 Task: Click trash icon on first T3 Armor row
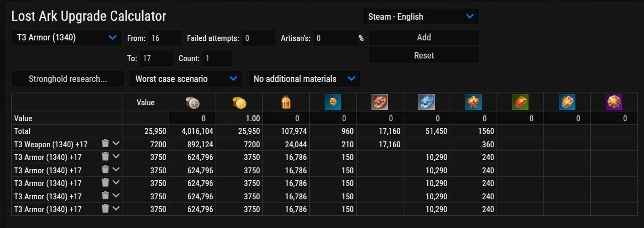tap(105, 156)
